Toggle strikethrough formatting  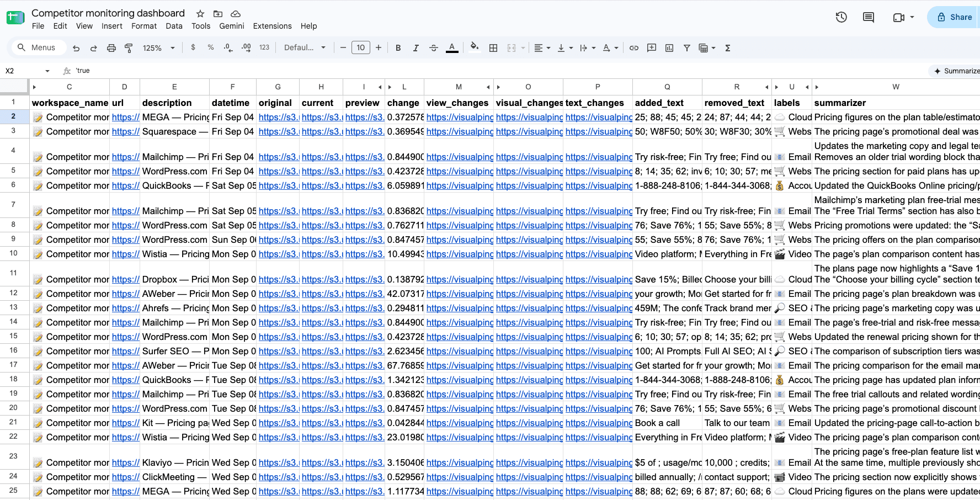pos(434,48)
